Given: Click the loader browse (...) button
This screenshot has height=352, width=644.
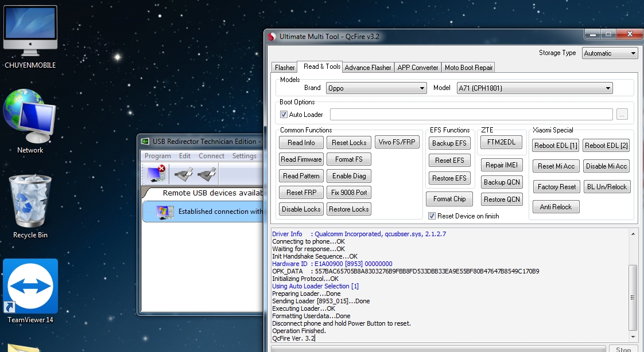Looking at the screenshot, I should tap(622, 115).
